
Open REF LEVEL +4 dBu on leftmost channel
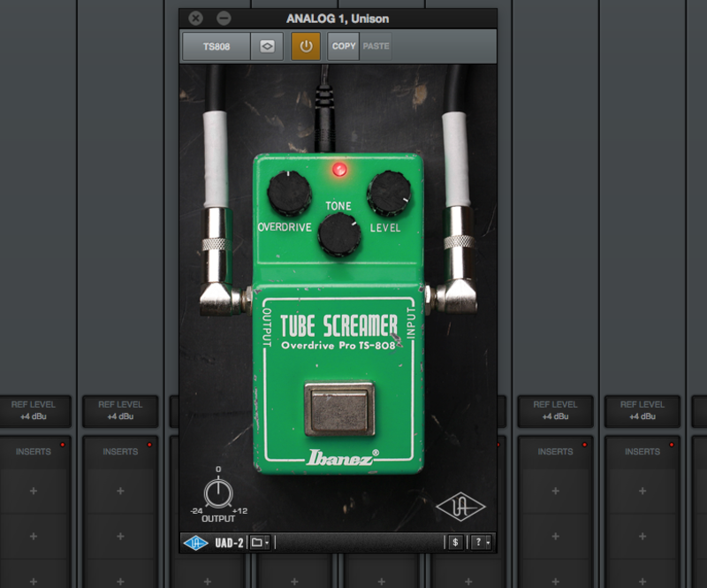click(34, 410)
